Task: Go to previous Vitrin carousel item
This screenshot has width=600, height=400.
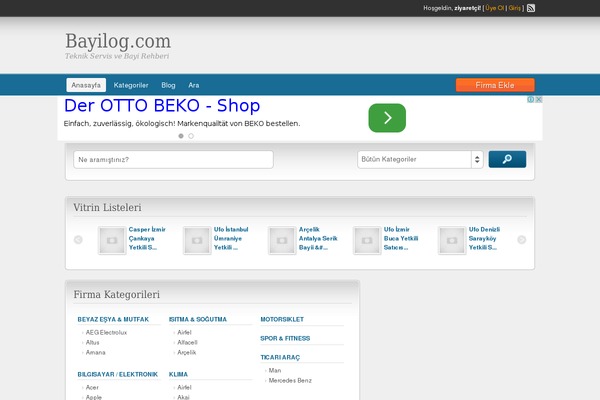Action: click(78, 240)
